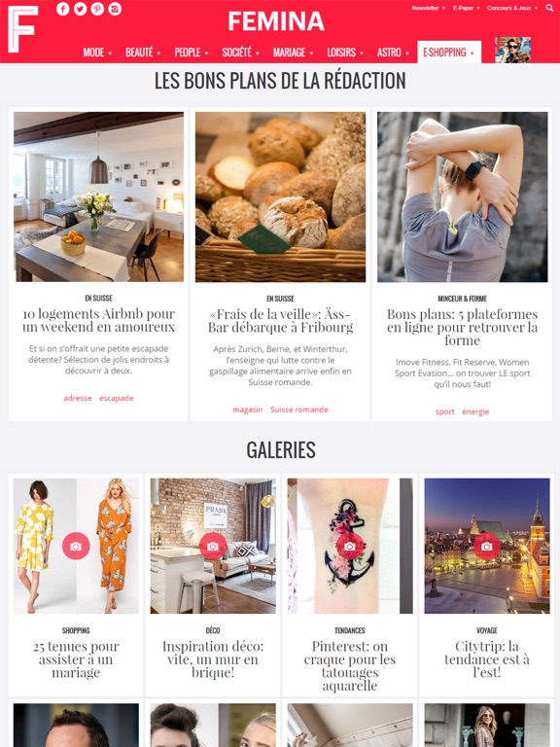
Task: Open camera icon on wedding outfits gallery
Action: 76,546
